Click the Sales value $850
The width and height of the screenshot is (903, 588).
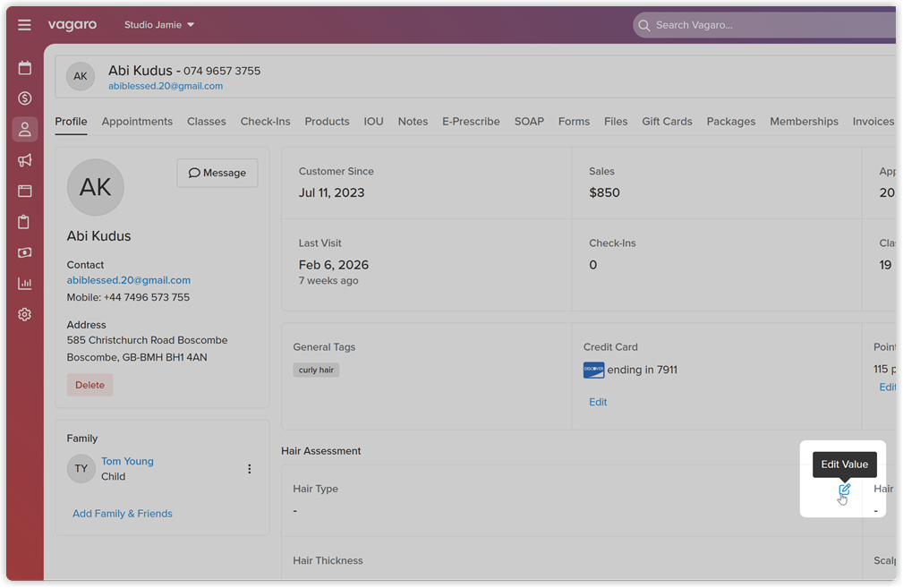(x=604, y=193)
